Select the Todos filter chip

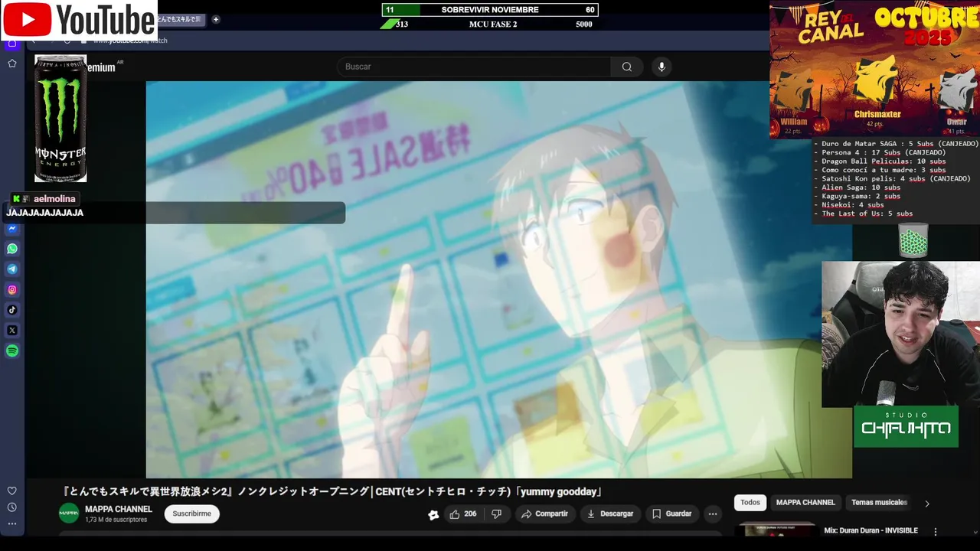750,503
